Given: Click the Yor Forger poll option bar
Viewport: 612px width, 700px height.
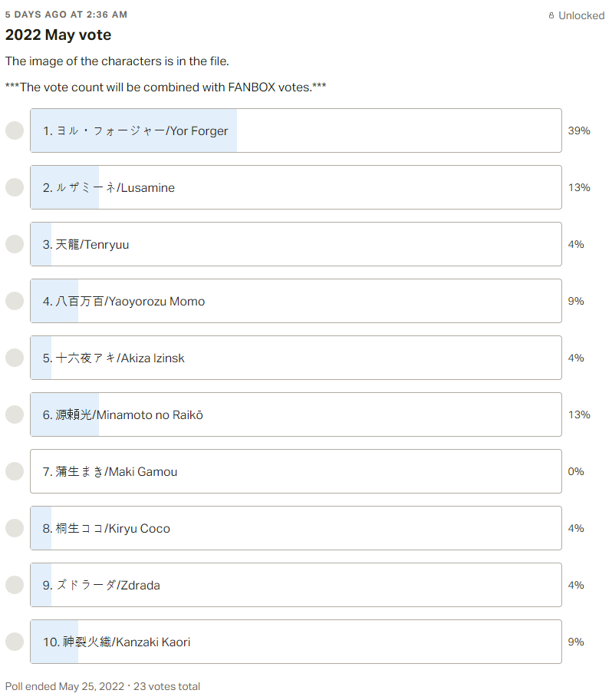Looking at the screenshot, I should 296,130.
